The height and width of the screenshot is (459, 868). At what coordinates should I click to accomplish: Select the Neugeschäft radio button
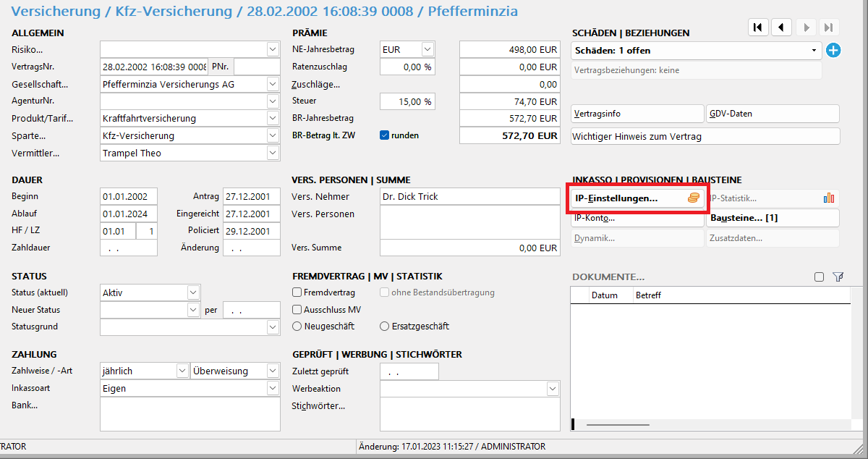[x=297, y=327]
